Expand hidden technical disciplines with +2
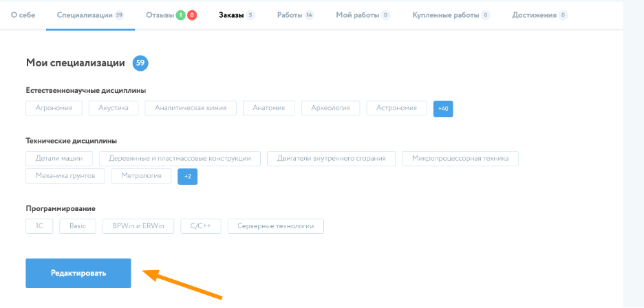The width and height of the screenshot is (644, 308). [x=187, y=177]
